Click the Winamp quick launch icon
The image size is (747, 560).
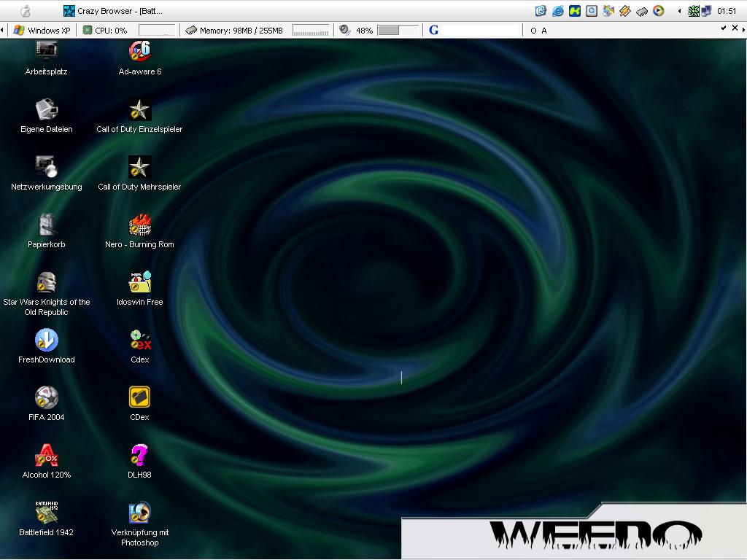[625, 11]
